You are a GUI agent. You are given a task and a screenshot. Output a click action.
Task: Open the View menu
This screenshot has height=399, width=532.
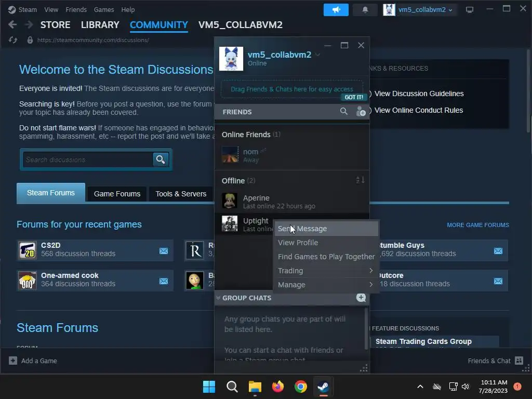click(x=51, y=9)
